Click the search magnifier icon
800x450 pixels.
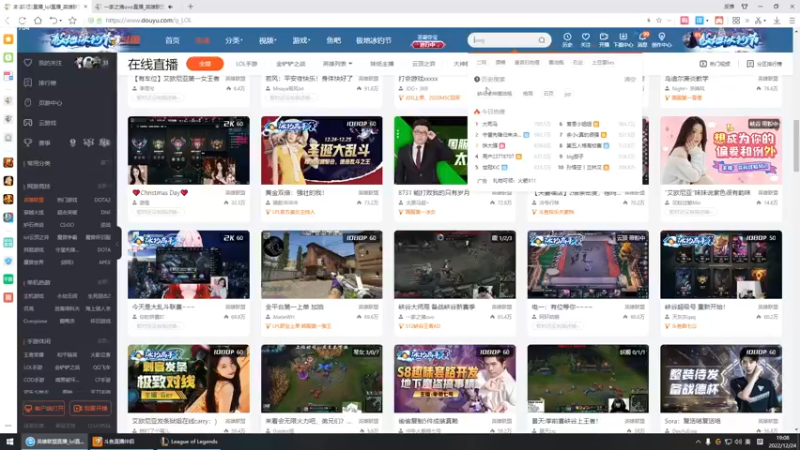(x=541, y=40)
